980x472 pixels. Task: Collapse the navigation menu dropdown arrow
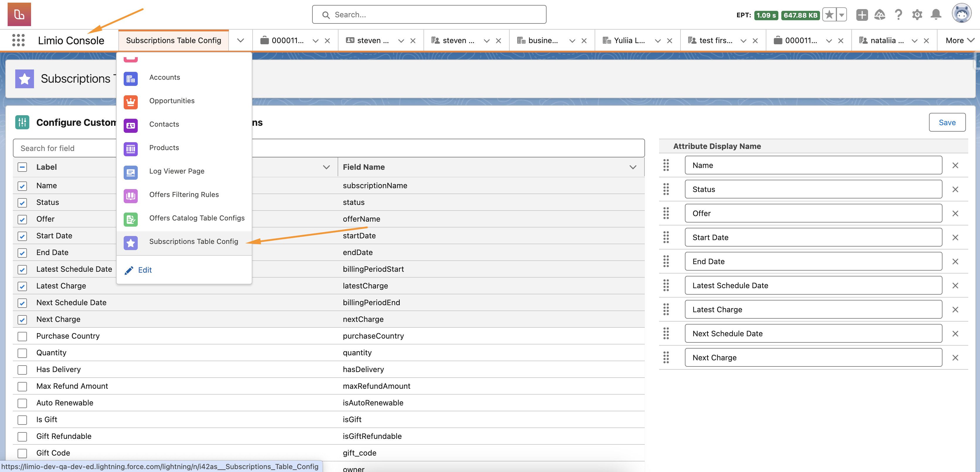pos(240,40)
